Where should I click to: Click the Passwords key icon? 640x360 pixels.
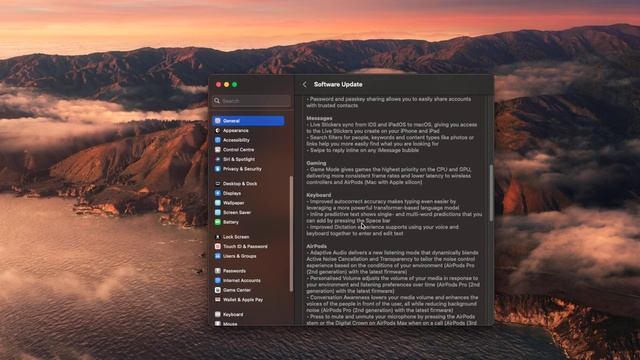click(218, 271)
